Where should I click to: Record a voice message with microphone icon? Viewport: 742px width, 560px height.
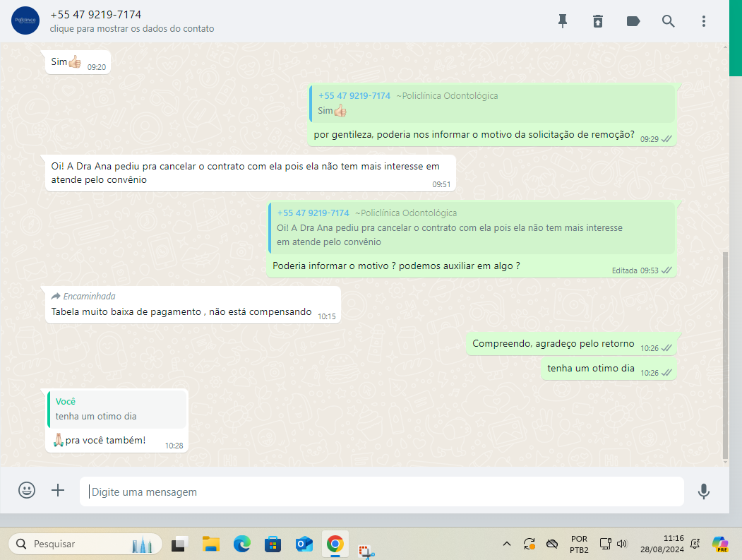pyautogui.click(x=703, y=492)
